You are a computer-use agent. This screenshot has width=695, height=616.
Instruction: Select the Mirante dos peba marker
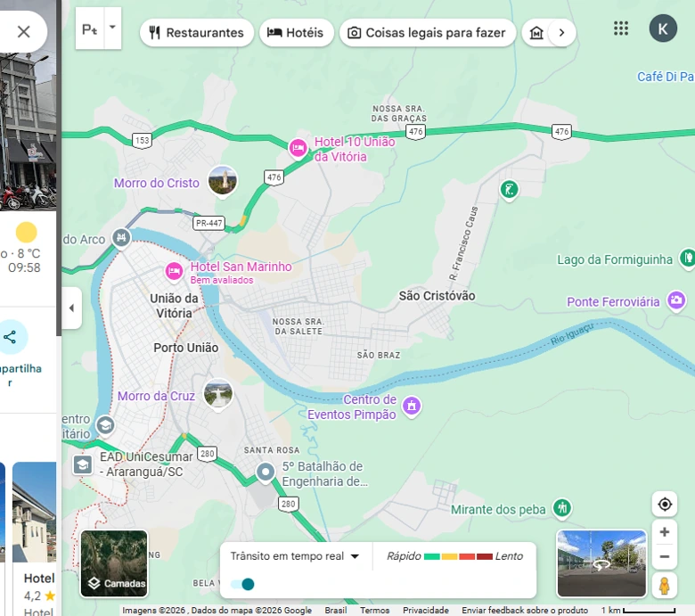[562, 508]
